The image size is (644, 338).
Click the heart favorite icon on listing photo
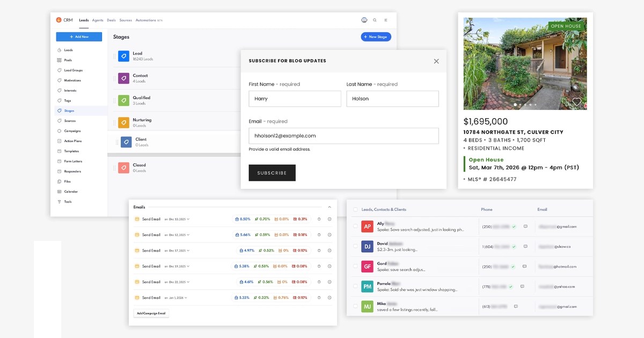coord(576,101)
